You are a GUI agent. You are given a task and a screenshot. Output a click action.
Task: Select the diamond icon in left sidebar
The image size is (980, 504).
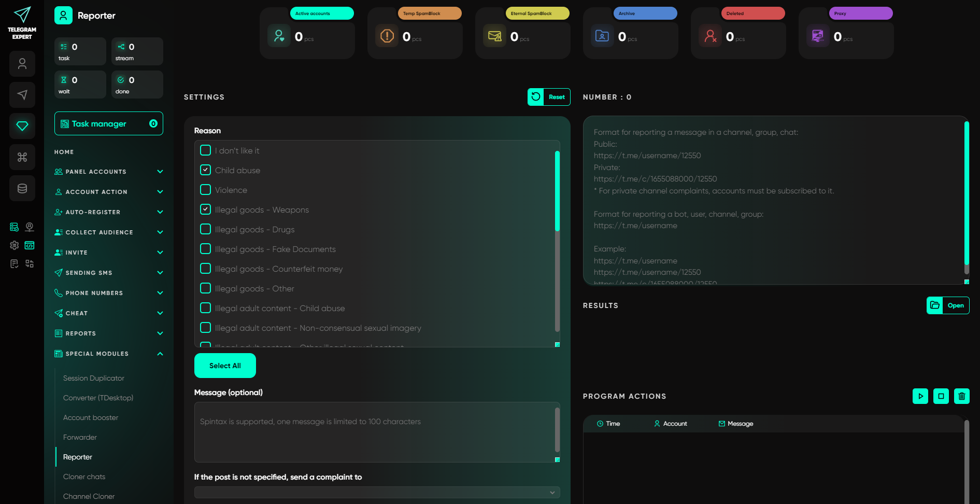point(22,126)
